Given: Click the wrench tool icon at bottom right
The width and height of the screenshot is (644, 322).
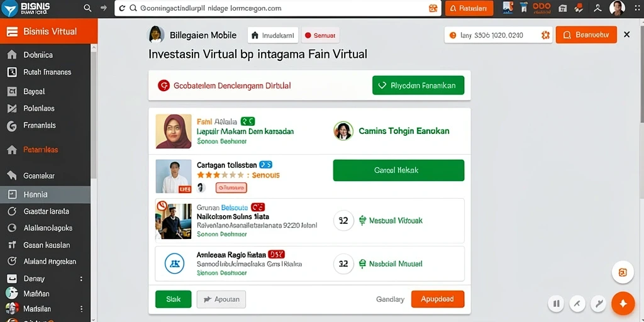Looking at the screenshot, I should [x=599, y=304].
